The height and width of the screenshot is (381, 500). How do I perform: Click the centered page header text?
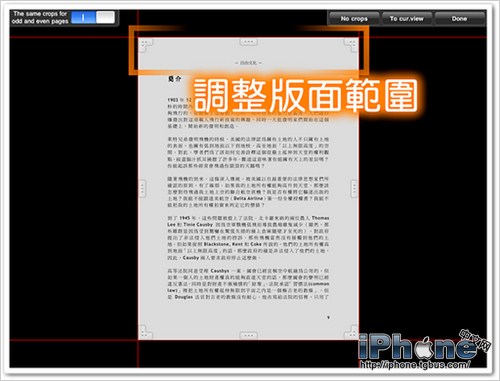tap(248, 63)
